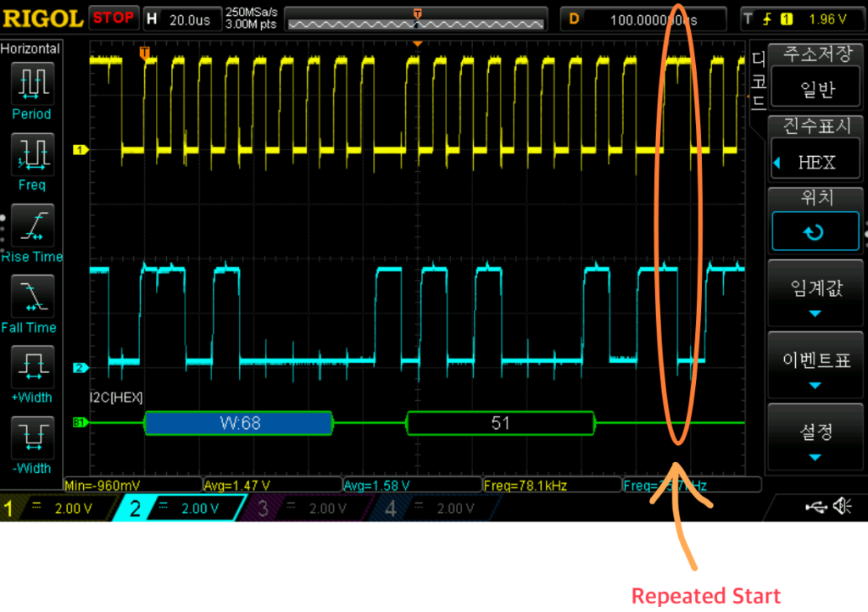This screenshot has height=612, width=868.
Task: Click the trigger rising edge icon
Action: (766, 19)
